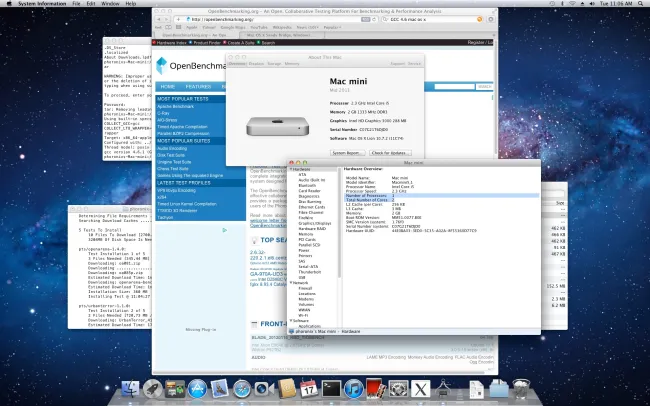
Task: Click the OpenBenchmarking site search box
Action: 454,87
